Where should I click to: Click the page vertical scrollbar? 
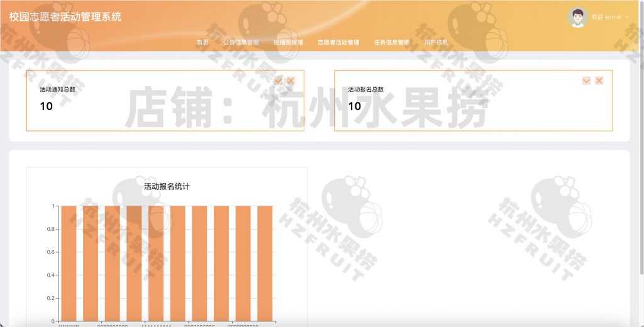641,138
